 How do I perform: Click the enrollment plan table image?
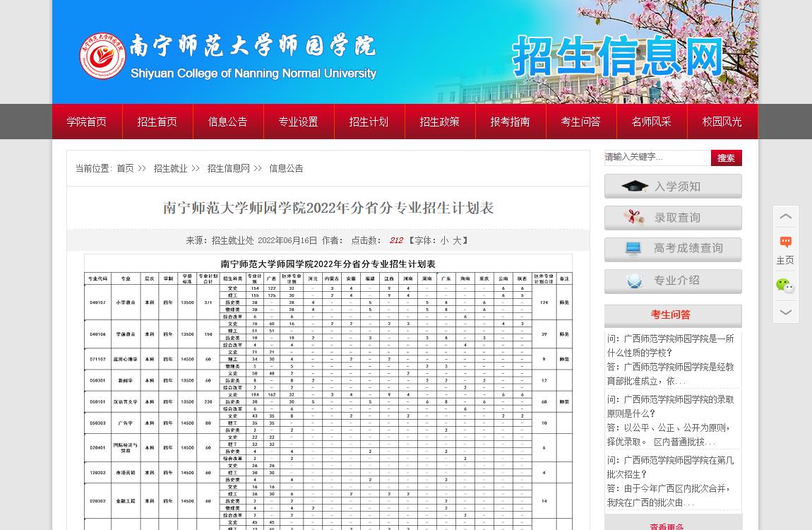(x=328, y=392)
